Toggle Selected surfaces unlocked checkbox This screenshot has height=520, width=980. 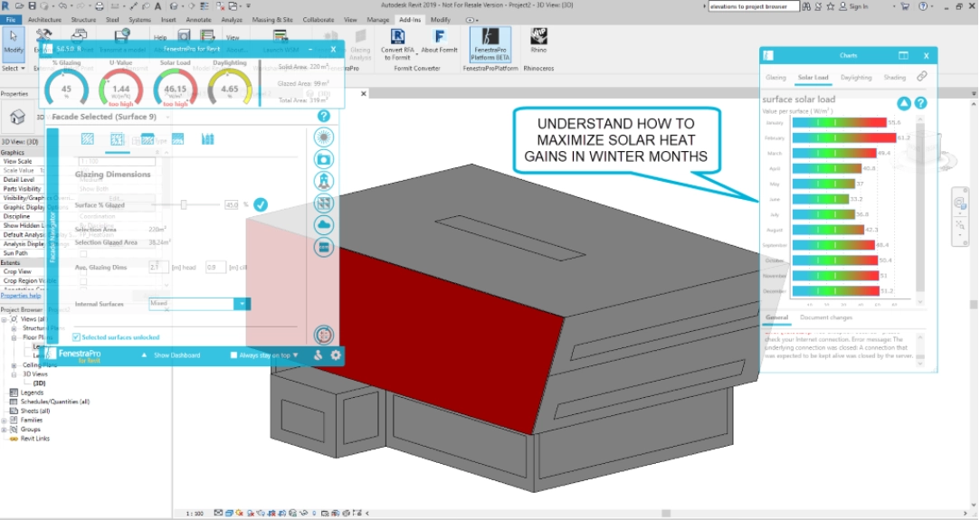76,337
